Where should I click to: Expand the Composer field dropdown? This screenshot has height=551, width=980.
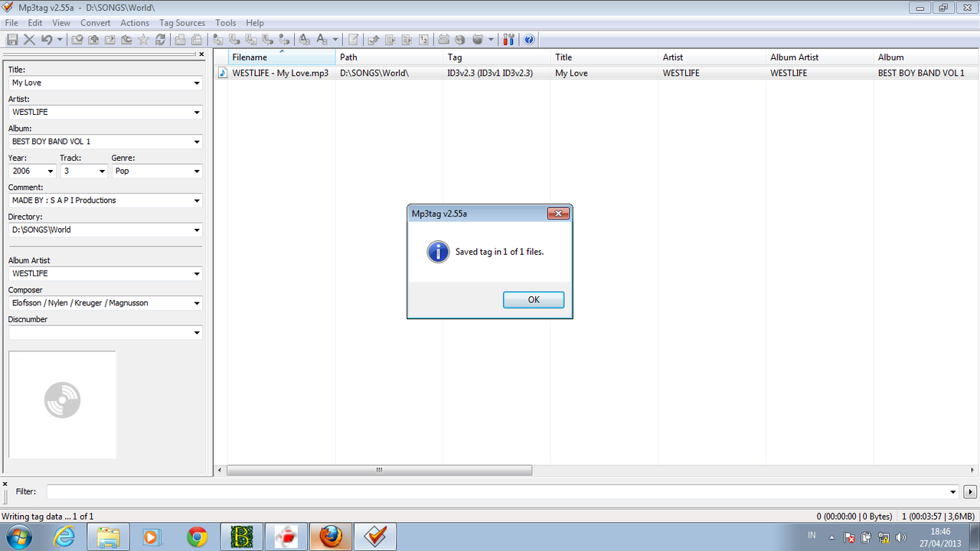197,303
